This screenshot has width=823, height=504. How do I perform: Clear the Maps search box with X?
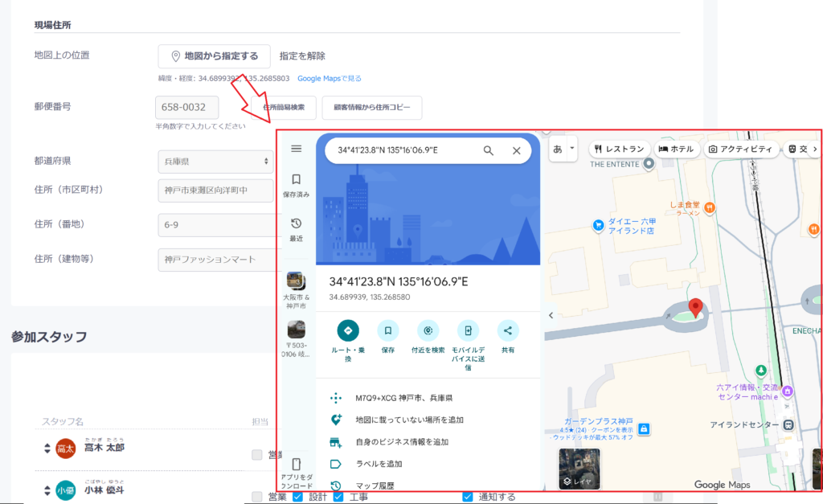point(517,150)
